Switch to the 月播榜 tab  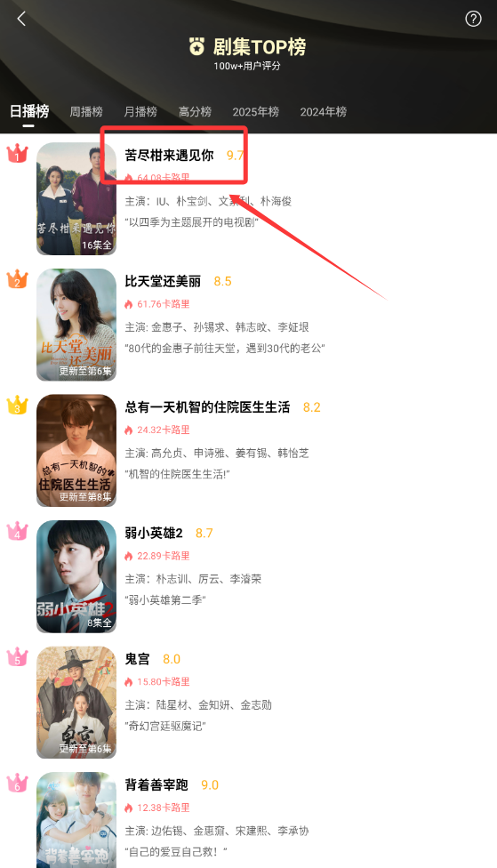pyautogui.click(x=140, y=111)
